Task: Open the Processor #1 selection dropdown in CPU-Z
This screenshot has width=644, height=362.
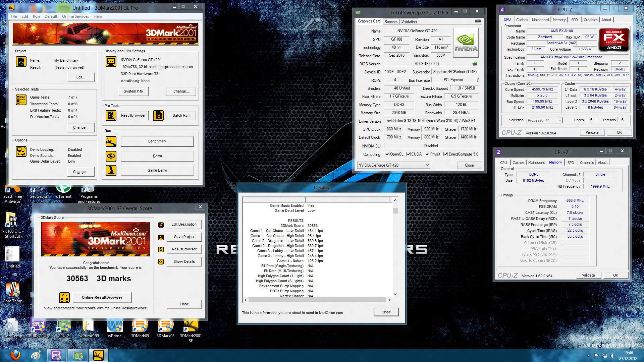Action: (x=544, y=120)
